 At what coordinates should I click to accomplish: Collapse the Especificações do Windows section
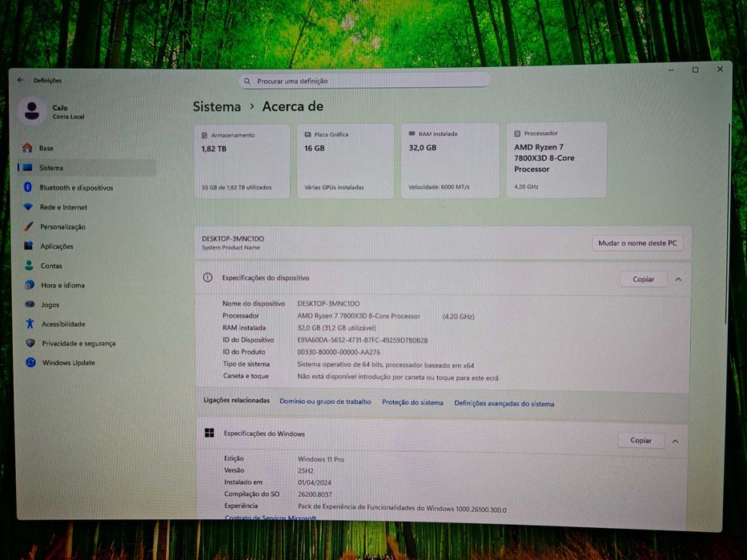click(x=676, y=441)
